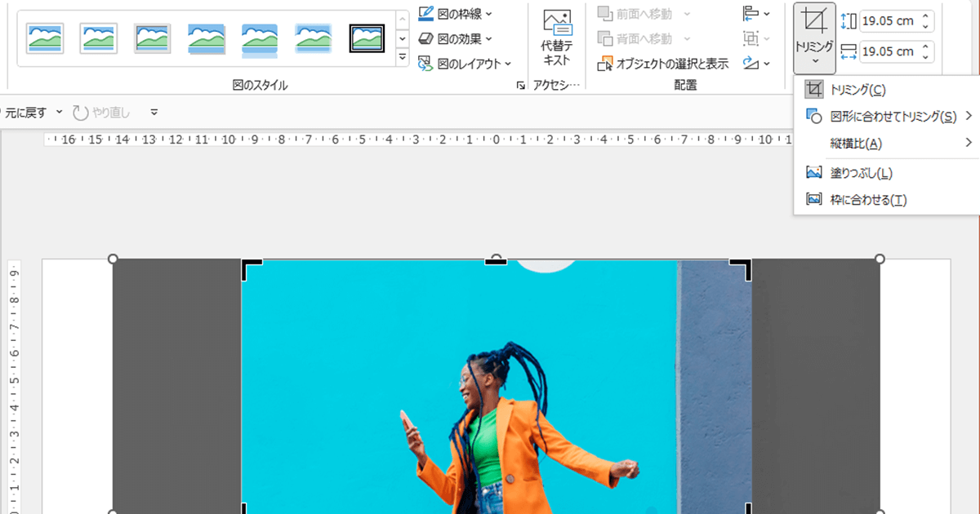
Task: Open 図のレイアウト picture layout dropdown
Action: (465, 63)
